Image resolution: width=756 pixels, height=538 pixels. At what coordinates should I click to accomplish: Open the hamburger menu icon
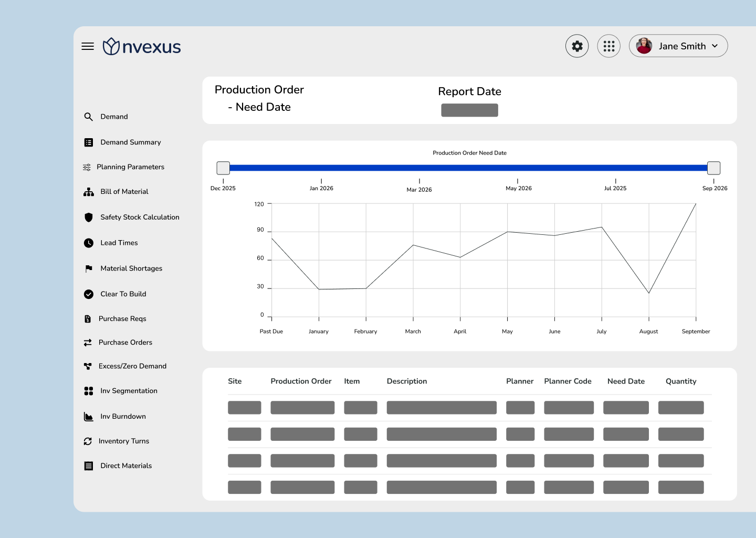(88, 46)
